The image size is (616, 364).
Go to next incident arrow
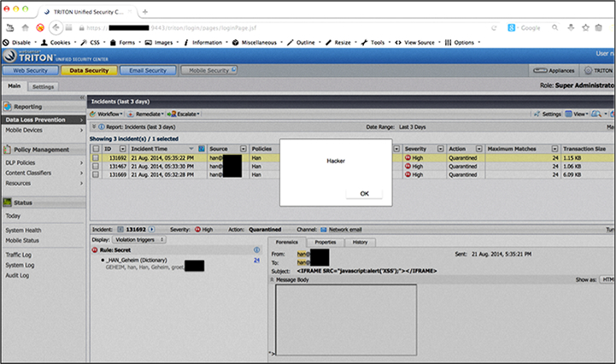pos(151,230)
